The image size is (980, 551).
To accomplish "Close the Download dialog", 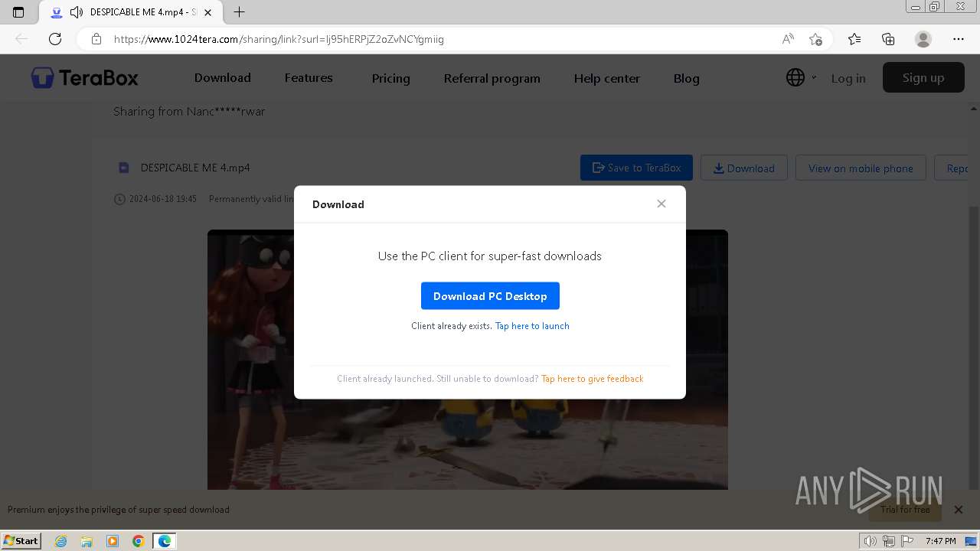I will (x=661, y=204).
